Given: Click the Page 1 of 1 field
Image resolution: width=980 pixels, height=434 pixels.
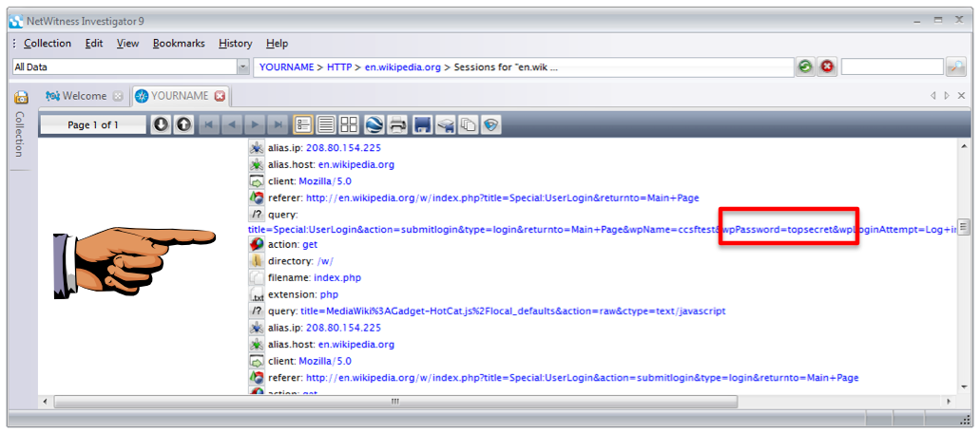Looking at the screenshot, I should [93, 125].
